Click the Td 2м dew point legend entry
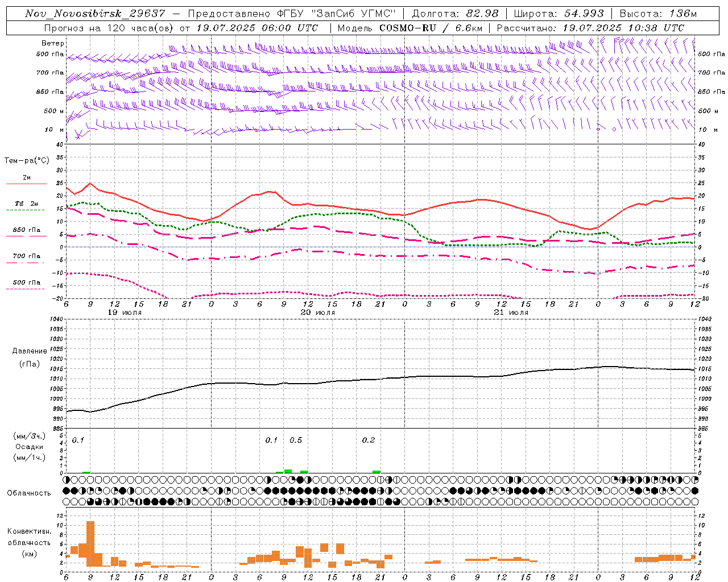 [26, 203]
